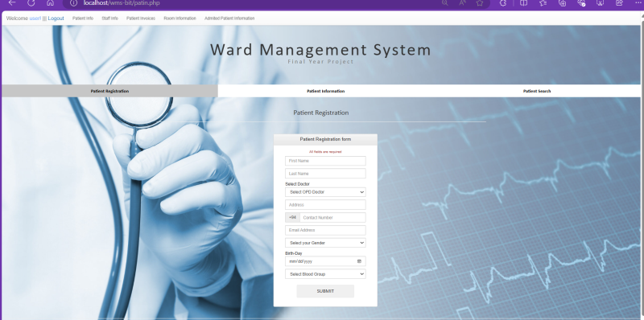This screenshot has height=320, width=644.
Task: Toggle split screen view icon
Action: pyautogui.click(x=524, y=3)
